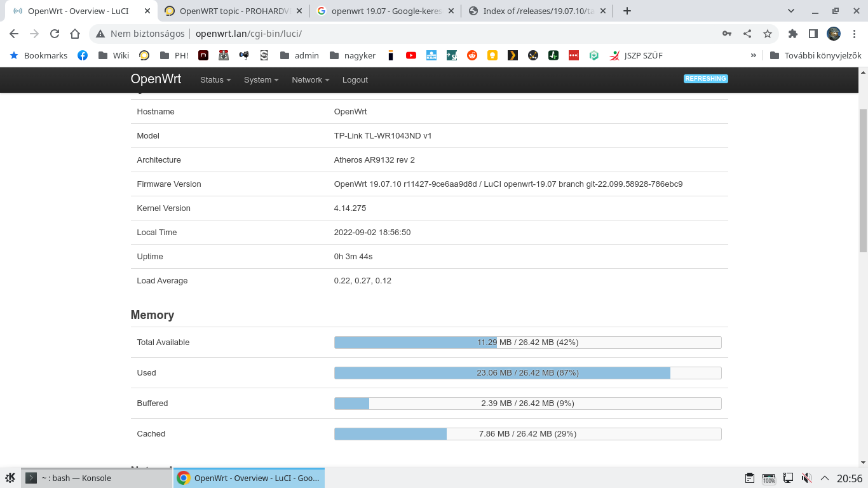This screenshot has height=488, width=868.
Task: Toggle the browser side panel
Action: [x=813, y=34]
